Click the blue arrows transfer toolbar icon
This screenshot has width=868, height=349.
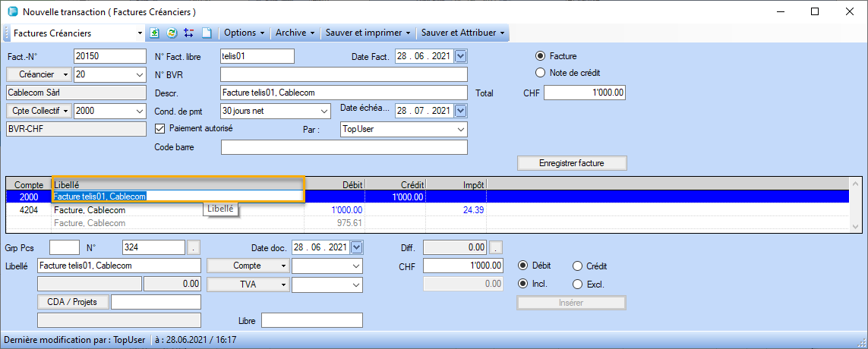pyautogui.click(x=188, y=33)
